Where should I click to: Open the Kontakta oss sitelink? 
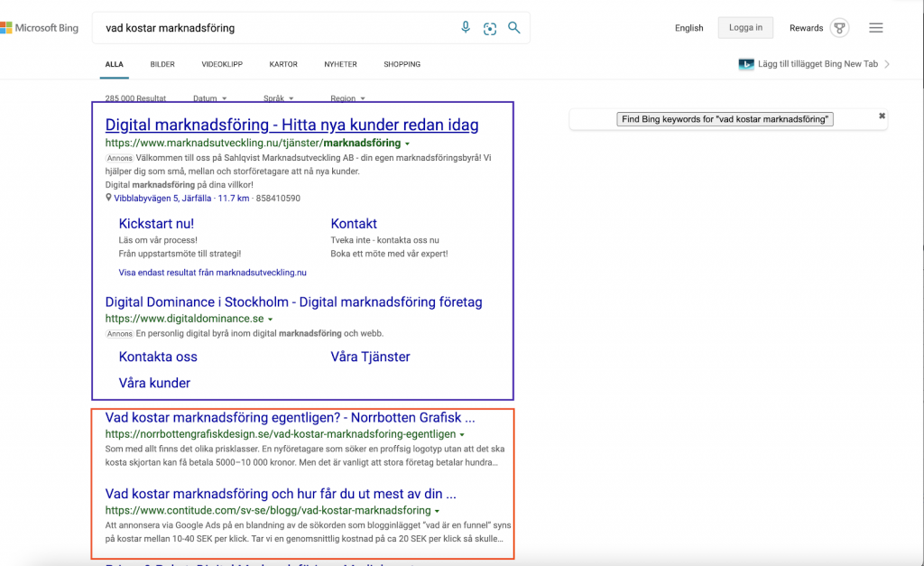158,357
